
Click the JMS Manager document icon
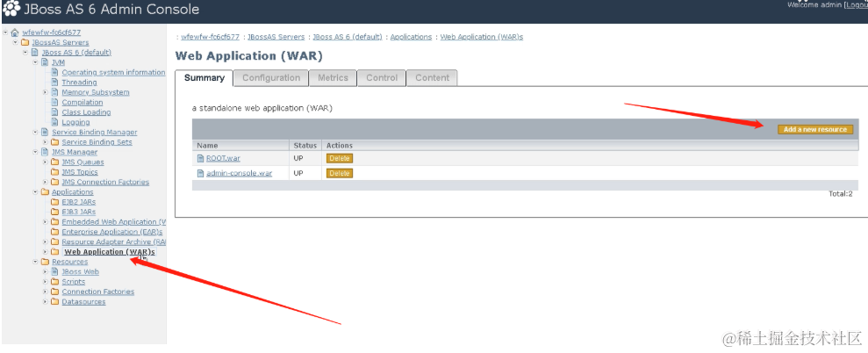pyautogui.click(x=45, y=153)
